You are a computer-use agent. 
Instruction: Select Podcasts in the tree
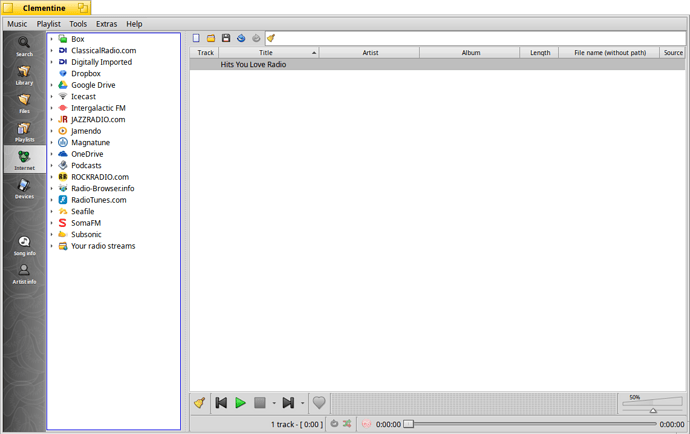tap(86, 165)
